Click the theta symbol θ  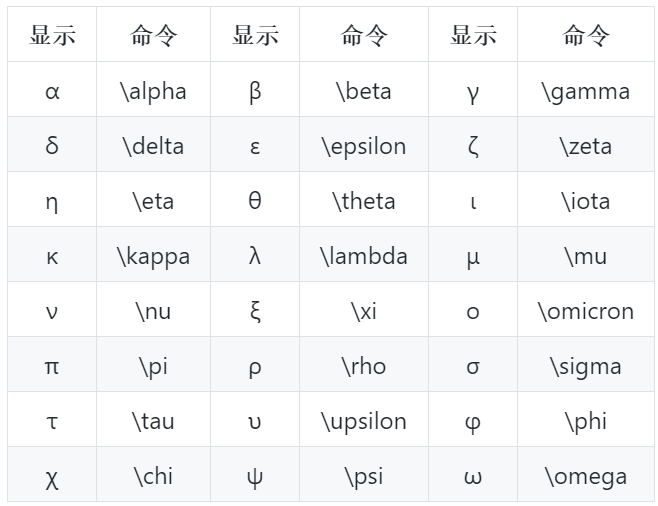pyautogui.click(x=255, y=200)
